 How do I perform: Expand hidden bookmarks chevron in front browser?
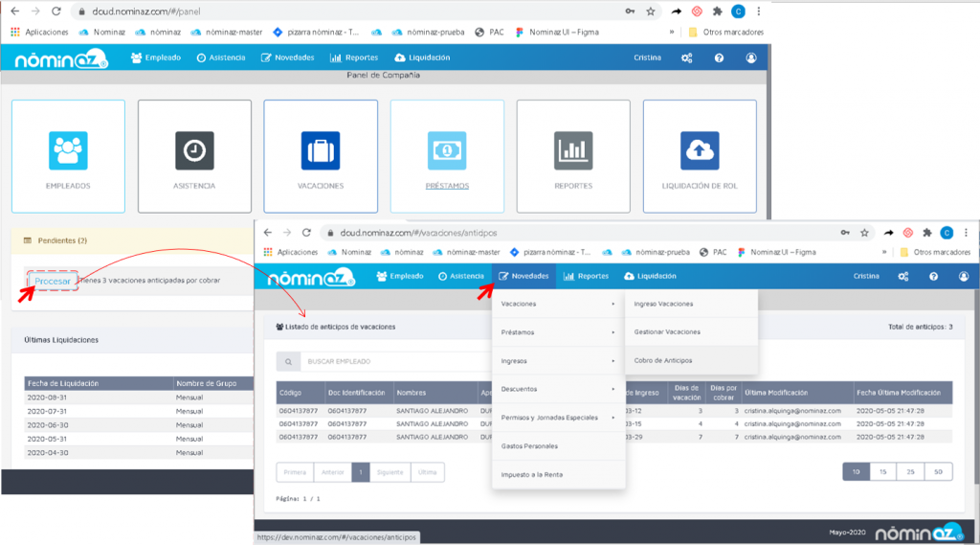coord(884,252)
